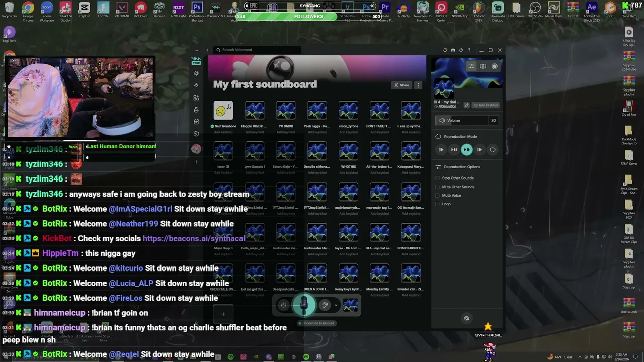Image resolution: width=644 pixels, height=362 pixels.
Task: Select the loop reproduction mode button
Action: (x=493, y=150)
